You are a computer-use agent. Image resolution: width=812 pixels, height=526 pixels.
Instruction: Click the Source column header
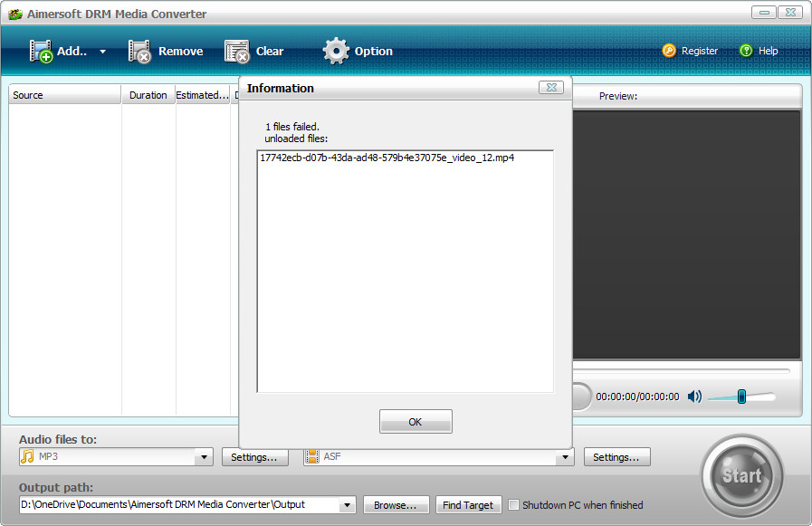pyautogui.click(x=65, y=95)
